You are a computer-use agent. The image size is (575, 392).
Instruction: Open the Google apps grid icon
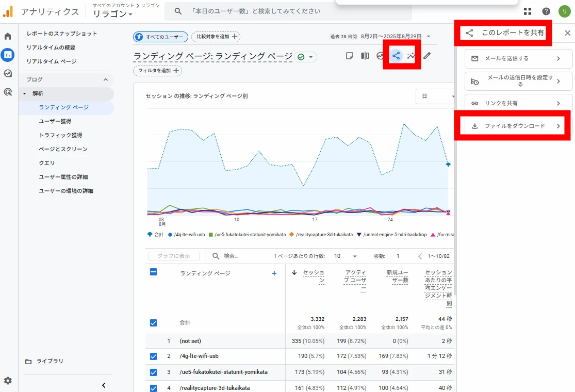[528, 11]
